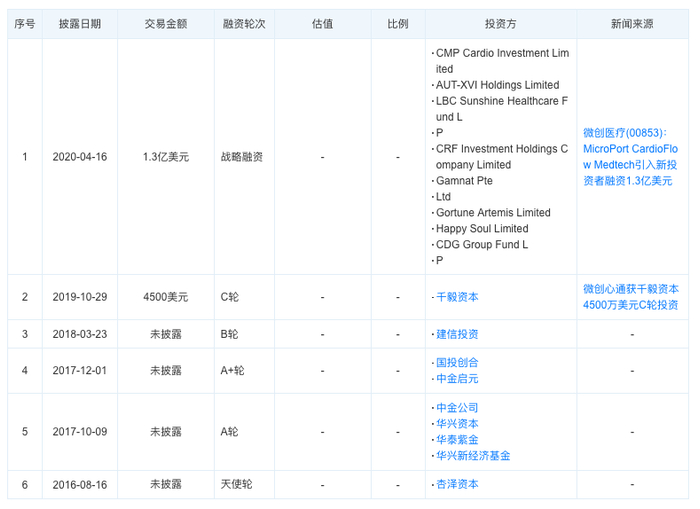Click the amount 1.3亿美元
Image resolution: width=700 pixels, height=509 pixels.
pyautogui.click(x=166, y=157)
